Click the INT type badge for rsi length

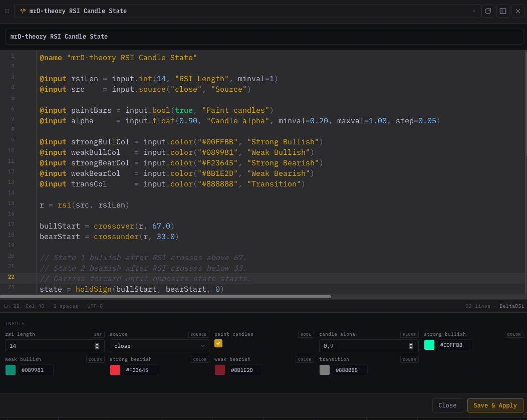(98, 334)
